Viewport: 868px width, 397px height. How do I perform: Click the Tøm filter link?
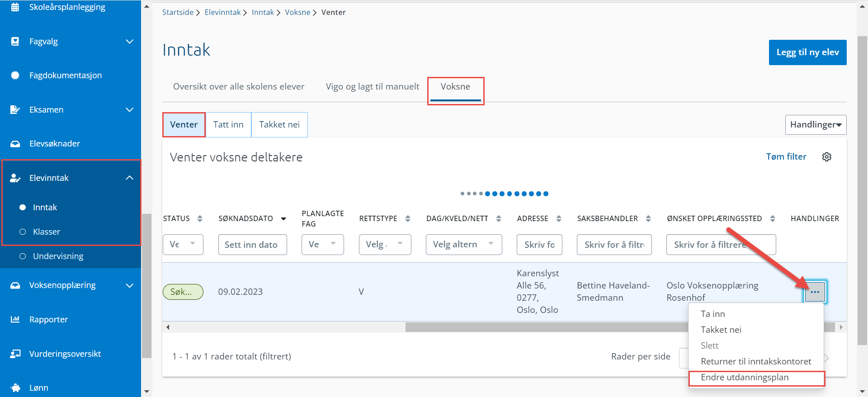(x=786, y=156)
